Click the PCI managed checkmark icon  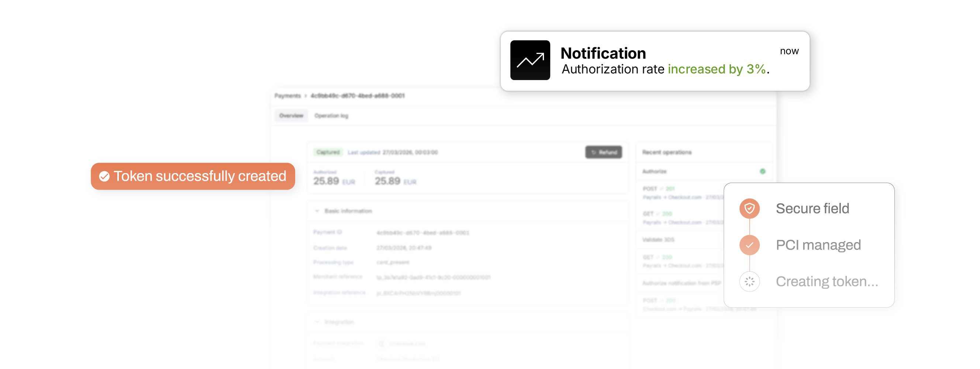[x=749, y=245]
